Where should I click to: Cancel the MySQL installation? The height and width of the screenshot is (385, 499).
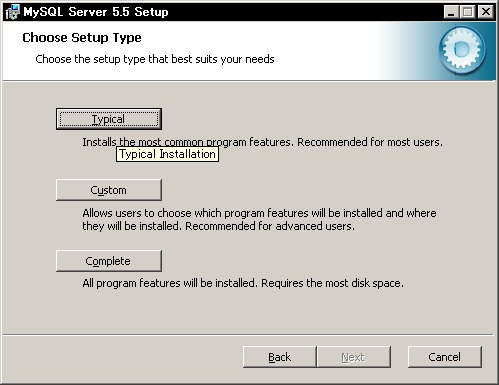(x=445, y=357)
